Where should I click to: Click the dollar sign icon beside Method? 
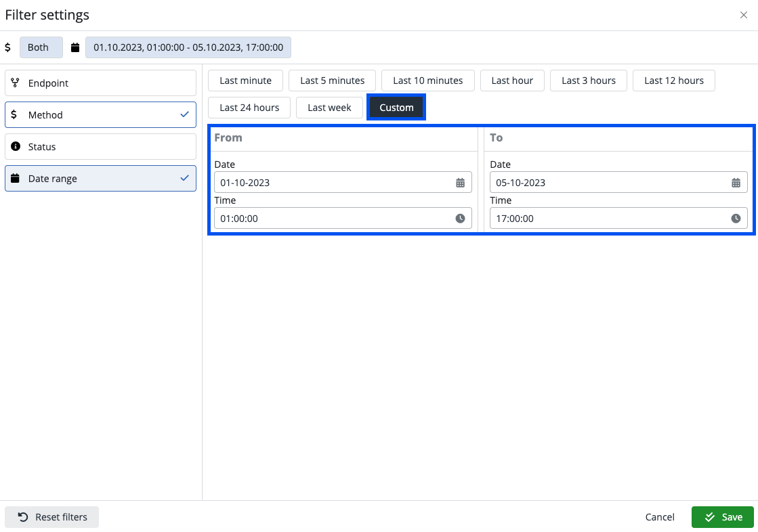coord(14,114)
